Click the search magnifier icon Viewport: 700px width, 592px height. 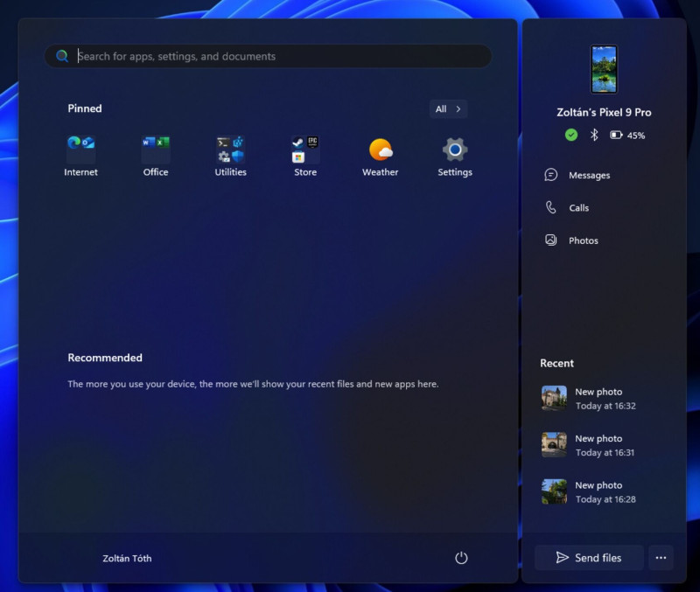[62, 56]
